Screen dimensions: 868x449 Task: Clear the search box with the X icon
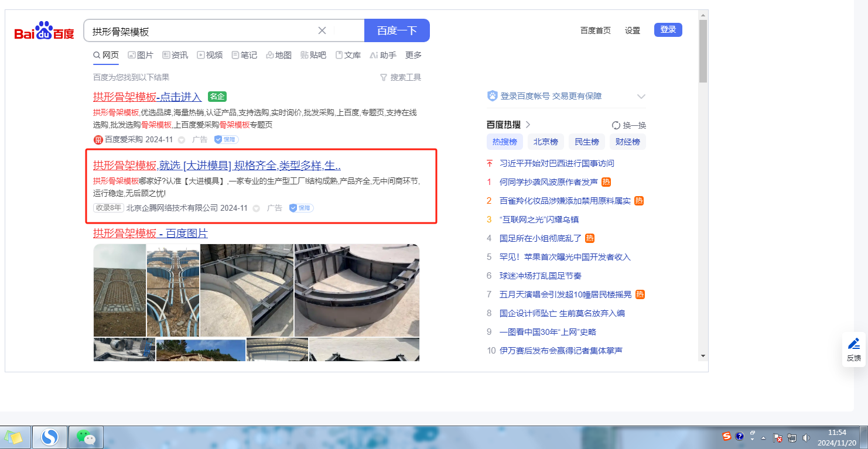click(322, 30)
